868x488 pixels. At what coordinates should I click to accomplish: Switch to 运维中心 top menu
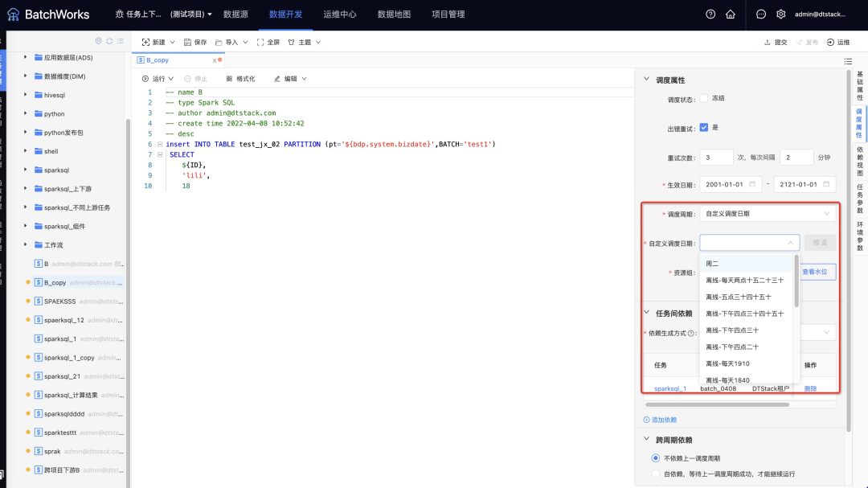(339, 14)
